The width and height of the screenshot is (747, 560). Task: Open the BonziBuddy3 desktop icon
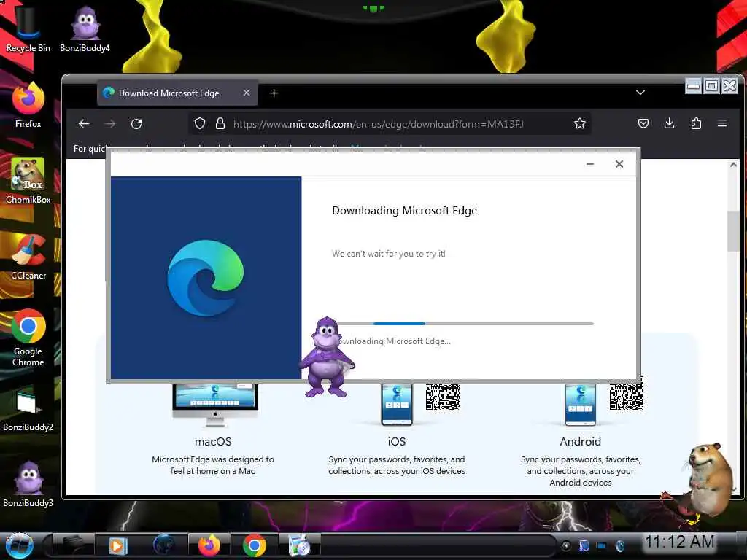(28, 483)
